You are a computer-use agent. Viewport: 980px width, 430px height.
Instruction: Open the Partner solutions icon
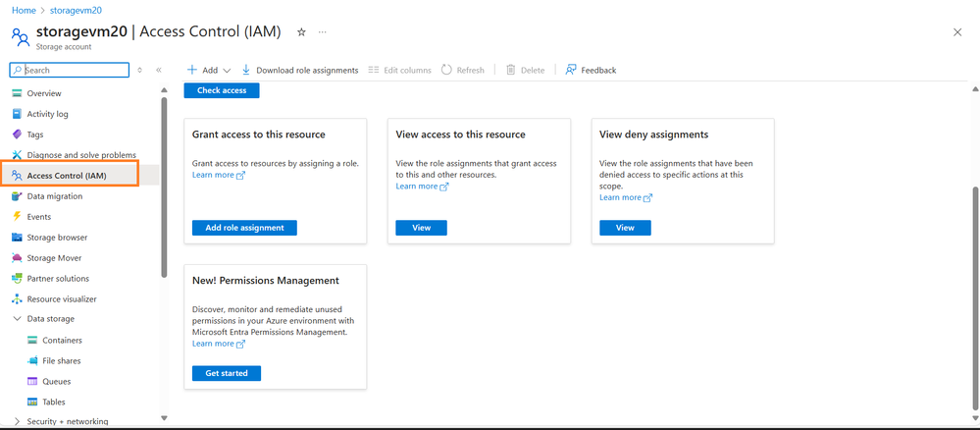pos(17,279)
